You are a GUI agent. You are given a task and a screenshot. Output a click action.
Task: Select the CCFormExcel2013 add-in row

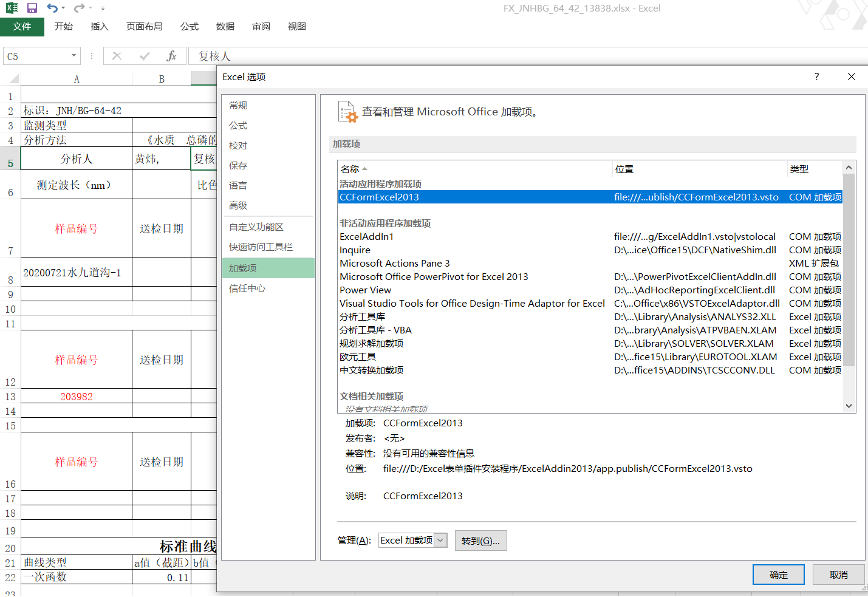pyautogui.click(x=590, y=197)
